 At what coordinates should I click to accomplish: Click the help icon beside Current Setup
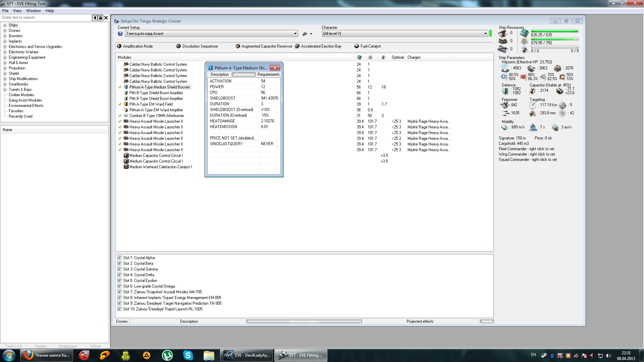[x=120, y=34]
